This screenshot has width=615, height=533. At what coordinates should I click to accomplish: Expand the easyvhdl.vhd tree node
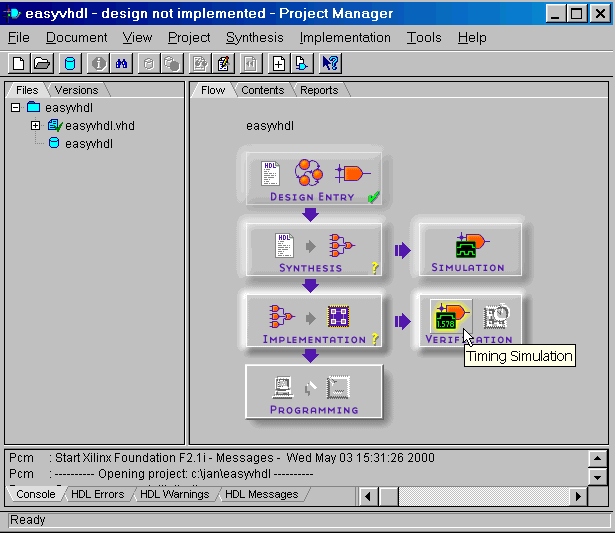pyautogui.click(x=35, y=126)
